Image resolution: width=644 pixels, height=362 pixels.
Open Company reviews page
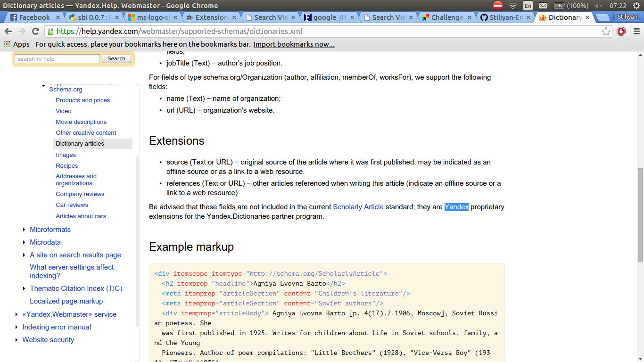[x=80, y=194]
